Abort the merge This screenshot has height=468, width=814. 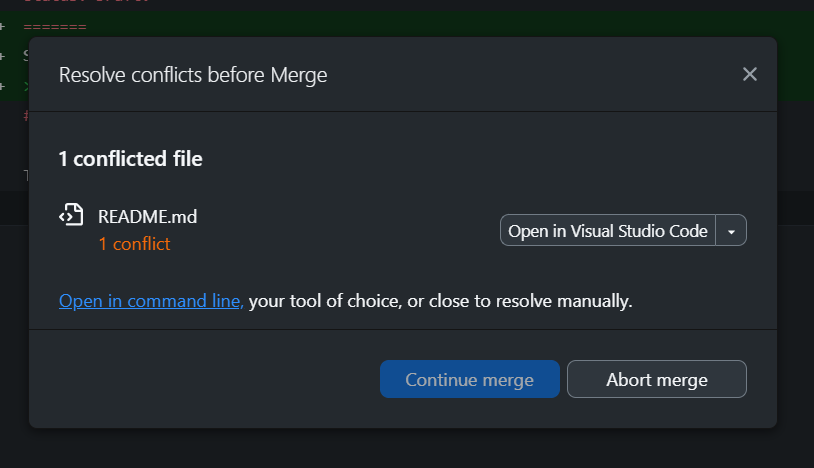coord(657,379)
